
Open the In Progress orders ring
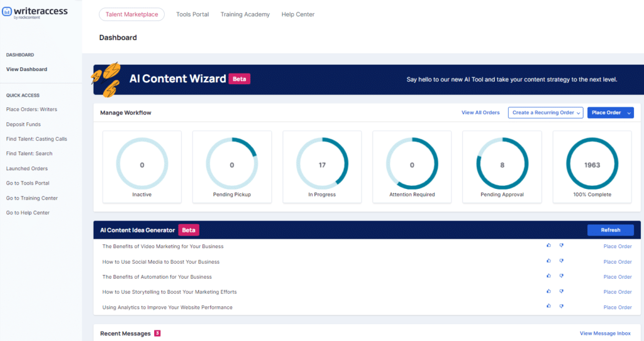(x=322, y=164)
